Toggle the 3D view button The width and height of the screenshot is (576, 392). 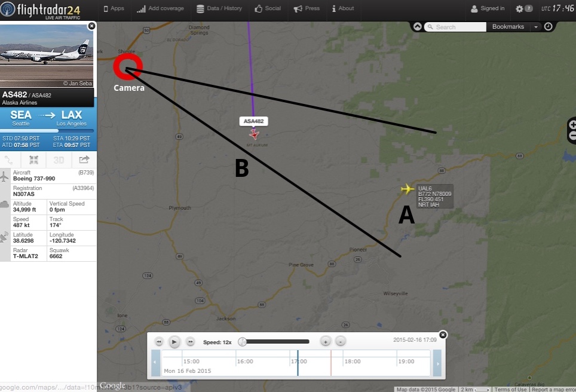pyautogui.click(x=59, y=160)
